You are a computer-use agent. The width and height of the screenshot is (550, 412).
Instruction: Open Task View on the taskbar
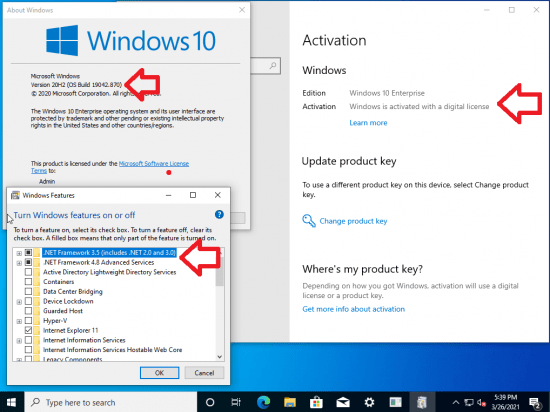tap(236, 402)
